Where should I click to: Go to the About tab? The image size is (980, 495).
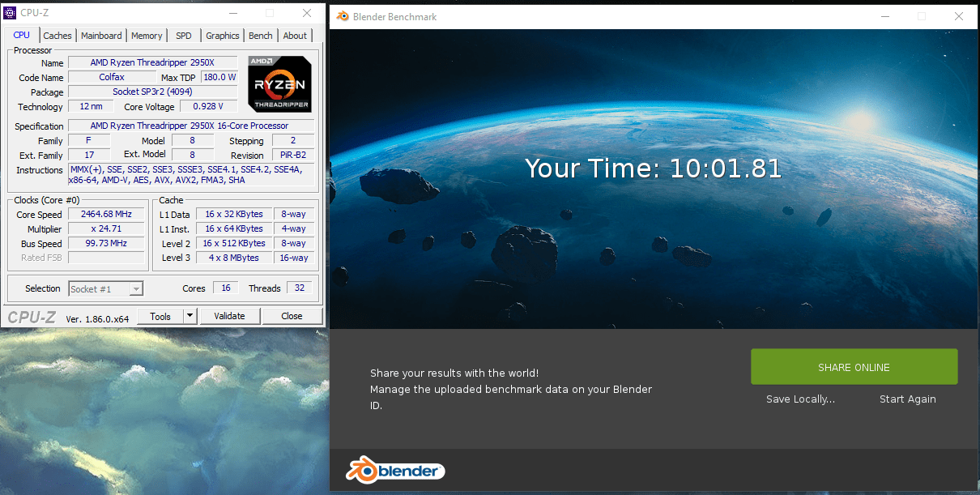tap(295, 36)
